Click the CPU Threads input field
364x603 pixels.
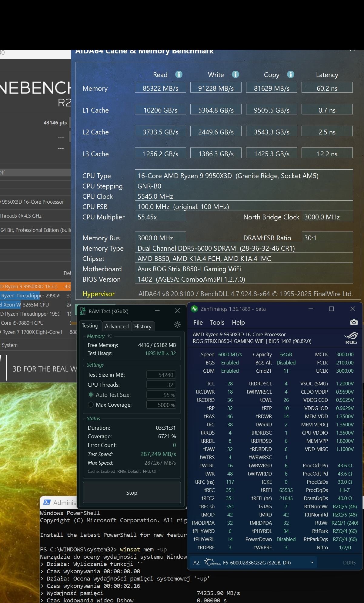(161, 385)
